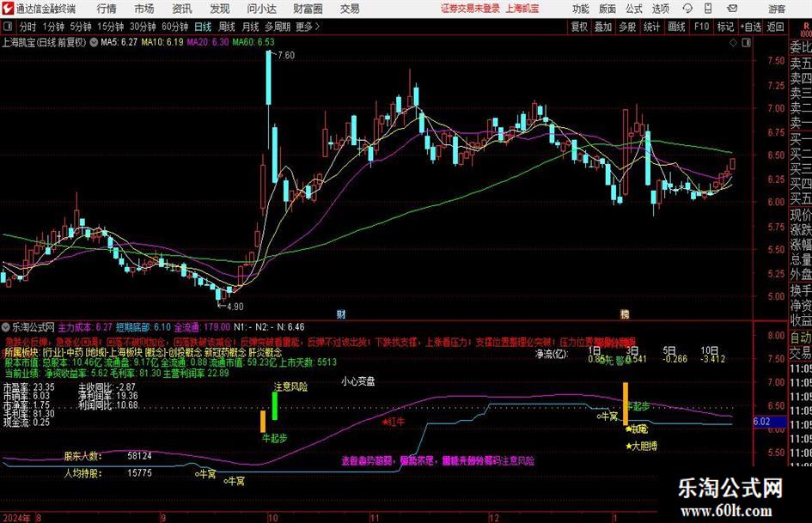This screenshot has height=523, width=812.
Task: Select the 日线 period tab
Action: [x=203, y=27]
